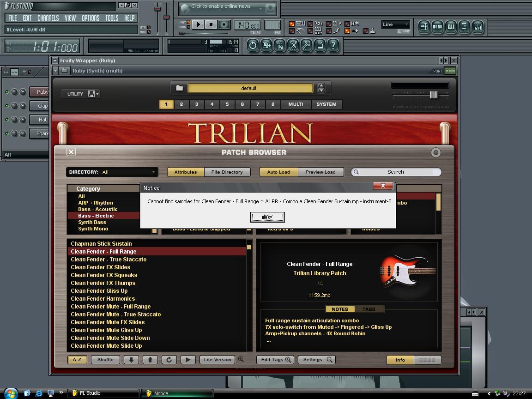532x399 pixels.
Task: Open the DIRECTORY All dropdown
Action: 112,172
